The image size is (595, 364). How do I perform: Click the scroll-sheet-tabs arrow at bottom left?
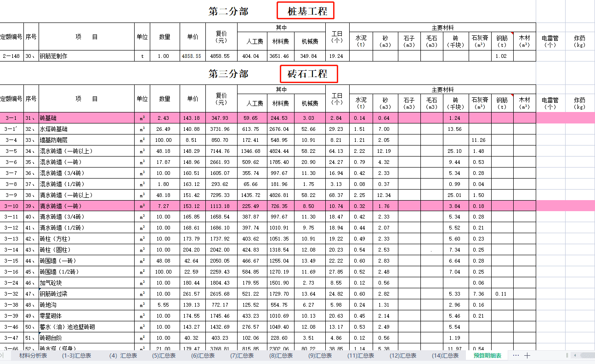point(2,356)
